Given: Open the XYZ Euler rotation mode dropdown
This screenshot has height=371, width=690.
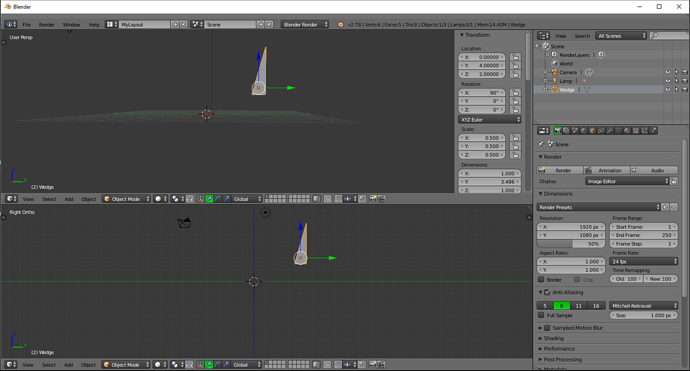Looking at the screenshot, I should click(x=490, y=120).
